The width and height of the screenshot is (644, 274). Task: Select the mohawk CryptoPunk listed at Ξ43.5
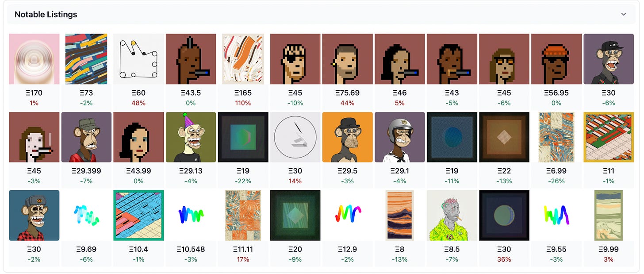[x=191, y=59]
